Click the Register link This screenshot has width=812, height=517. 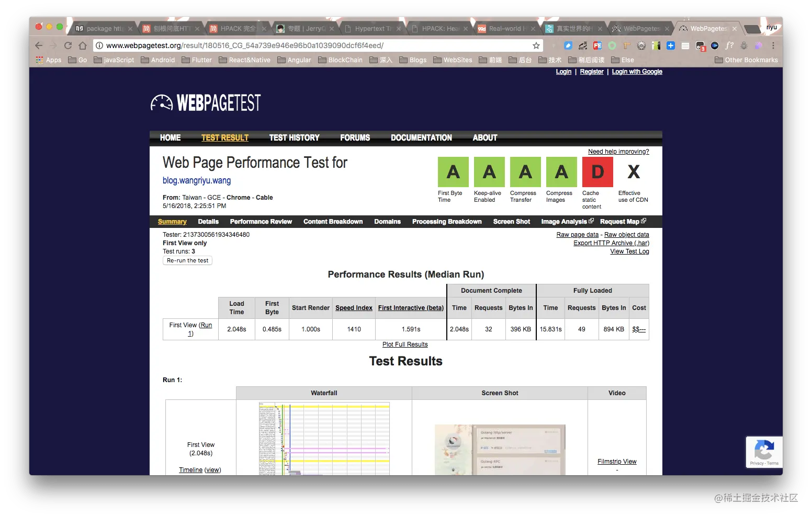[x=592, y=72]
